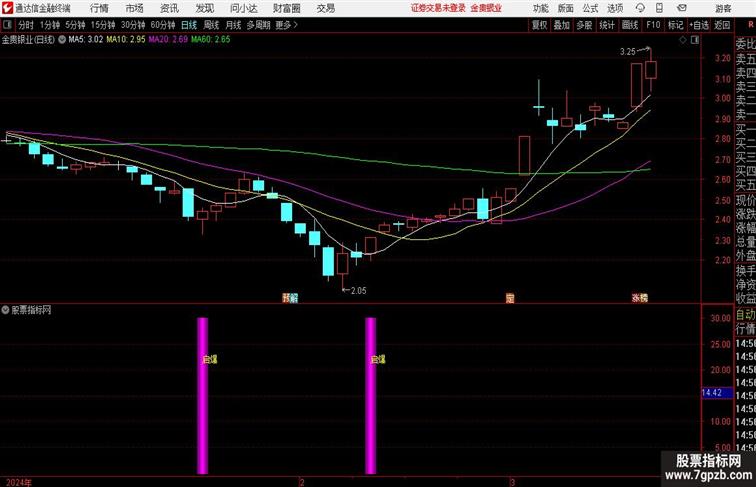Click the 画线 drawing tools button
This screenshot has height=487, width=756.
point(630,25)
